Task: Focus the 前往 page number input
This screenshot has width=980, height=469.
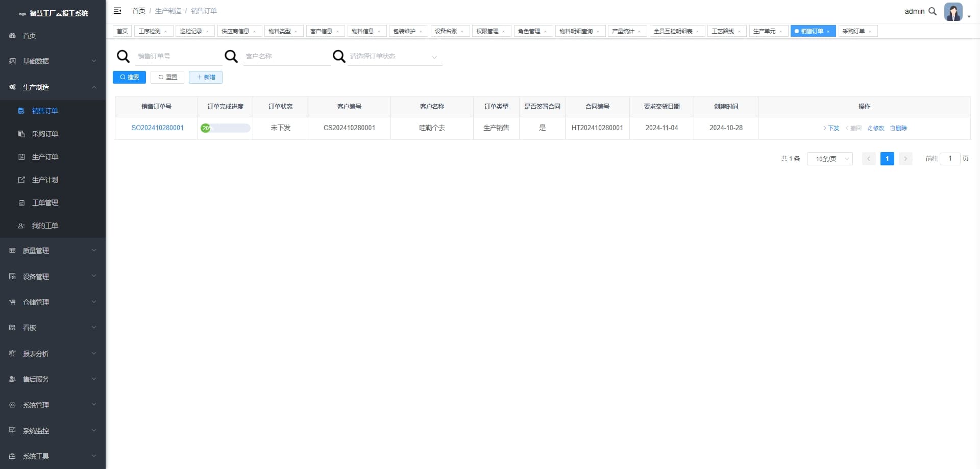Action: coord(950,159)
